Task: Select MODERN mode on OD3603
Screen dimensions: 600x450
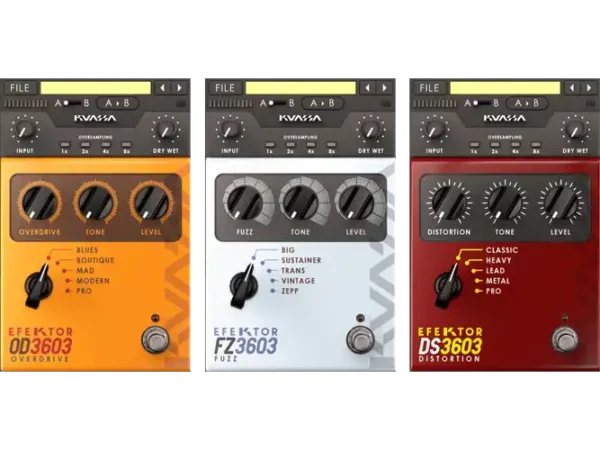Action: tap(93, 281)
